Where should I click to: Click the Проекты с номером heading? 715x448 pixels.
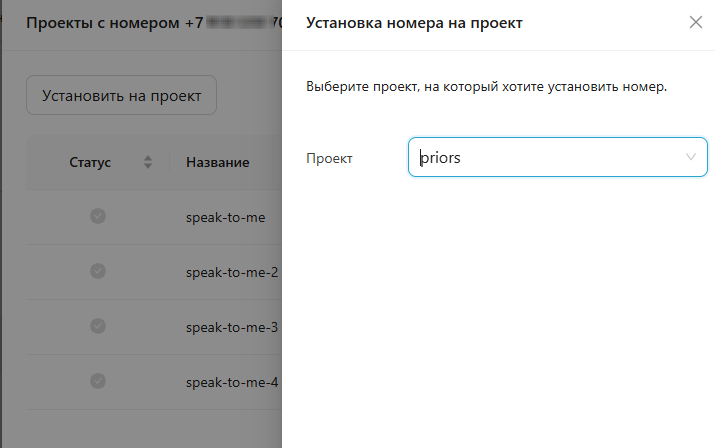(x=103, y=22)
